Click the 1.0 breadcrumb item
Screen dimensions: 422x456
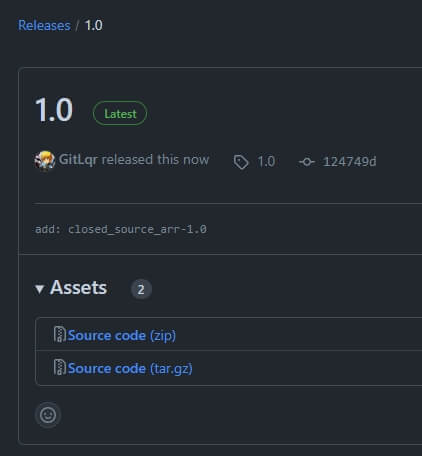pos(94,25)
